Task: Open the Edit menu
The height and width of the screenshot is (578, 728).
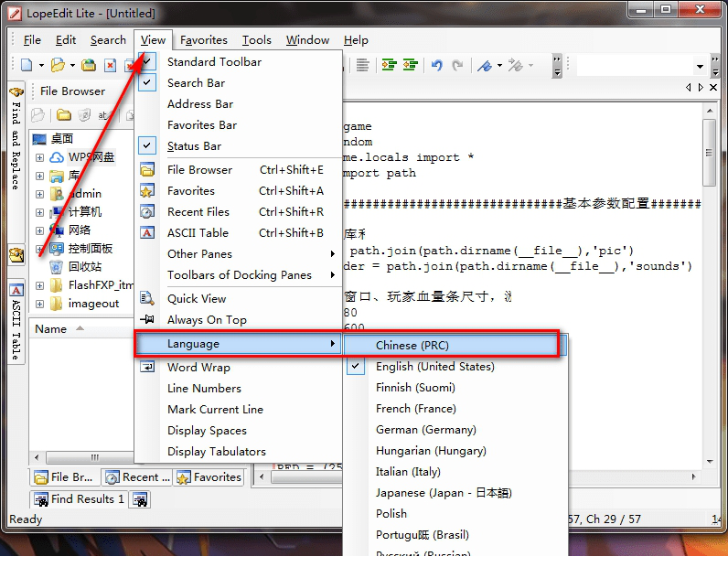Action: click(x=66, y=40)
